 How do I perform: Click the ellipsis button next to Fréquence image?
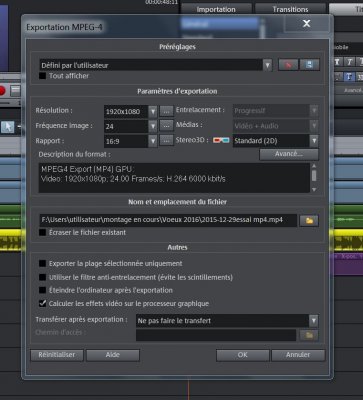click(166, 125)
